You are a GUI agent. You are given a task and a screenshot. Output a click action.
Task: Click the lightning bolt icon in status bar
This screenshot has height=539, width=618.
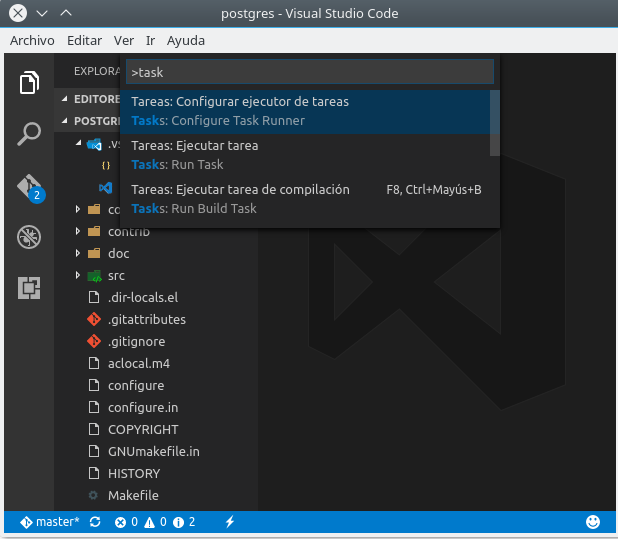(230, 522)
